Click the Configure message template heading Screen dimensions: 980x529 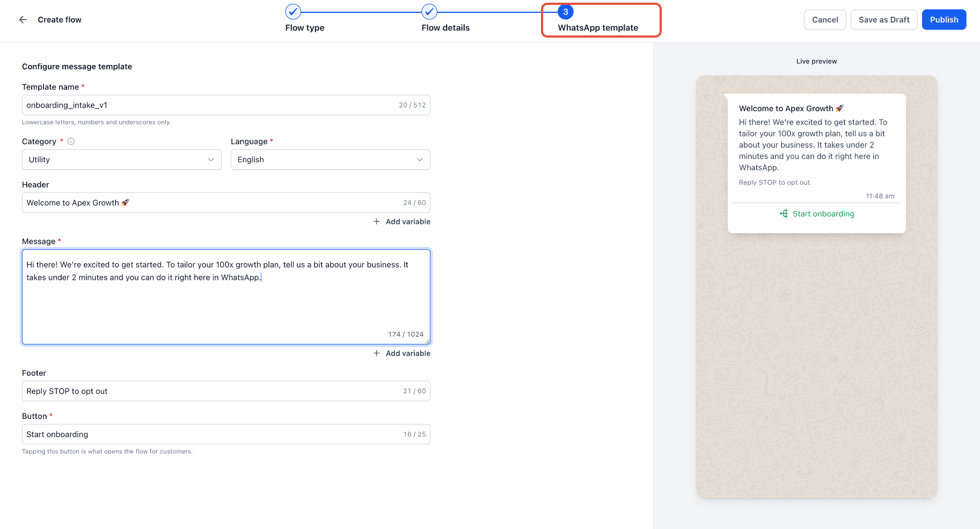pyautogui.click(x=77, y=67)
